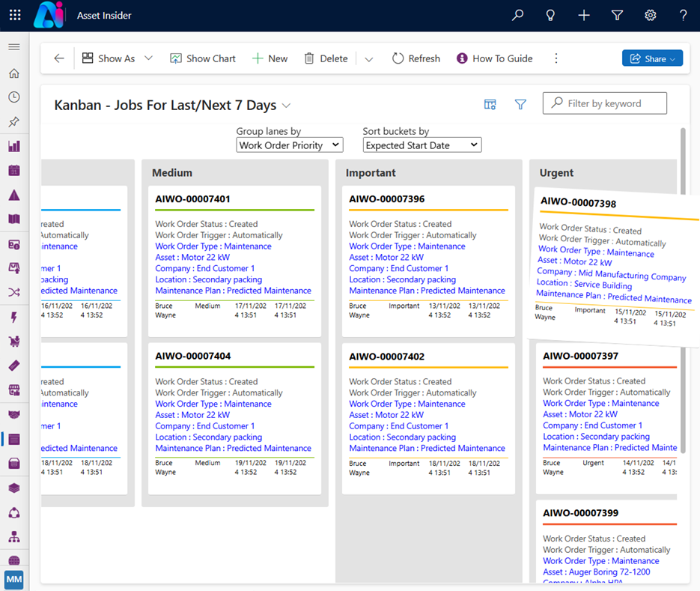
Task: Open the Group lanes by dropdown
Action: pos(290,145)
